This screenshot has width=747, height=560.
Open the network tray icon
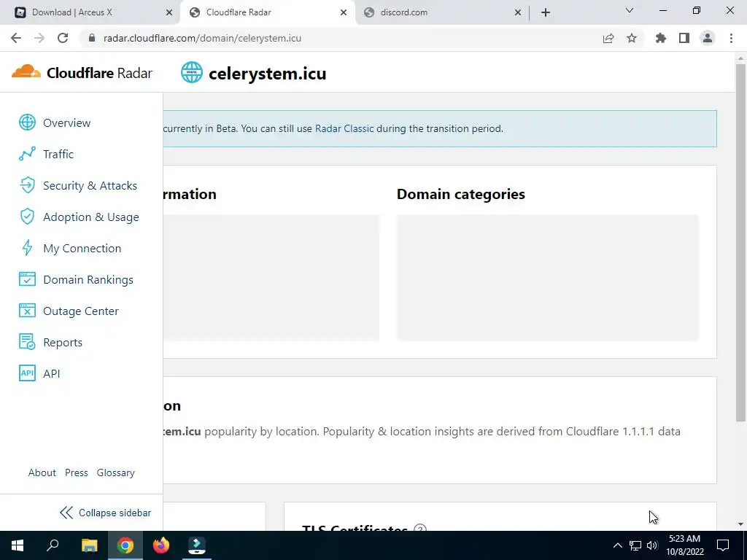click(x=635, y=545)
